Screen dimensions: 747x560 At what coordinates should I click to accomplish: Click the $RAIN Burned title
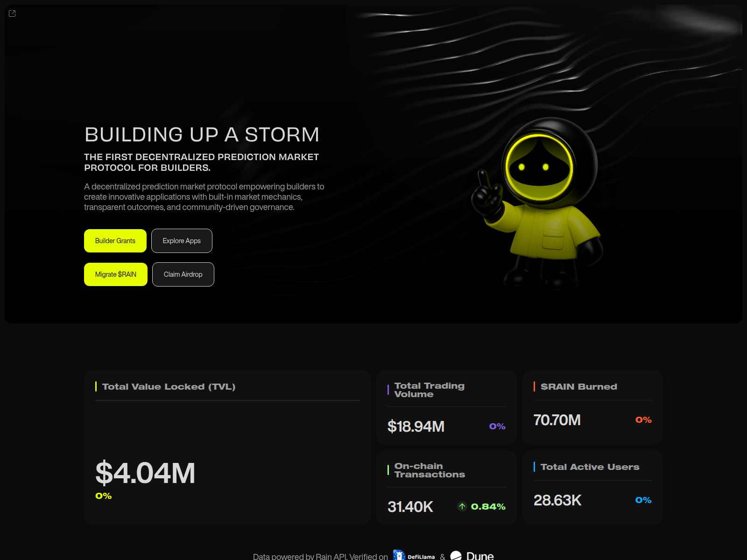click(579, 386)
